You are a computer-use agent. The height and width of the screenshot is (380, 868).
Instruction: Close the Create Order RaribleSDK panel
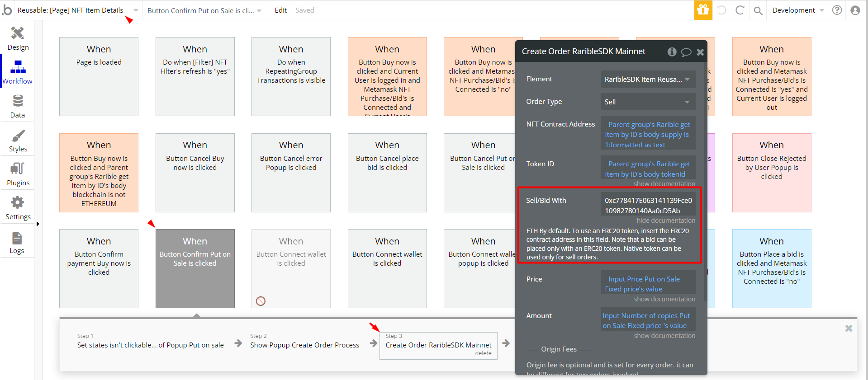(x=700, y=52)
